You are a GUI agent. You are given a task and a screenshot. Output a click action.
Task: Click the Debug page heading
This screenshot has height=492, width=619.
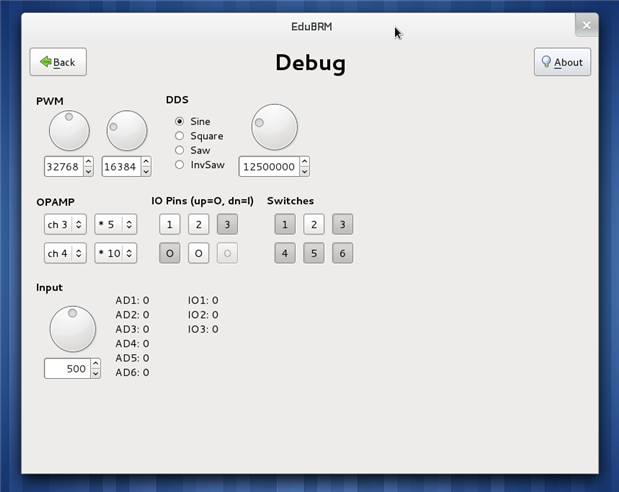click(310, 63)
